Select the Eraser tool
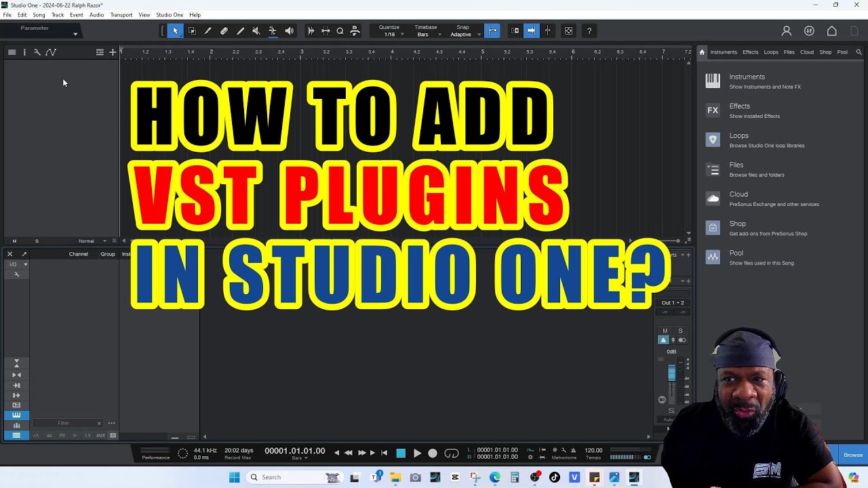 (224, 30)
